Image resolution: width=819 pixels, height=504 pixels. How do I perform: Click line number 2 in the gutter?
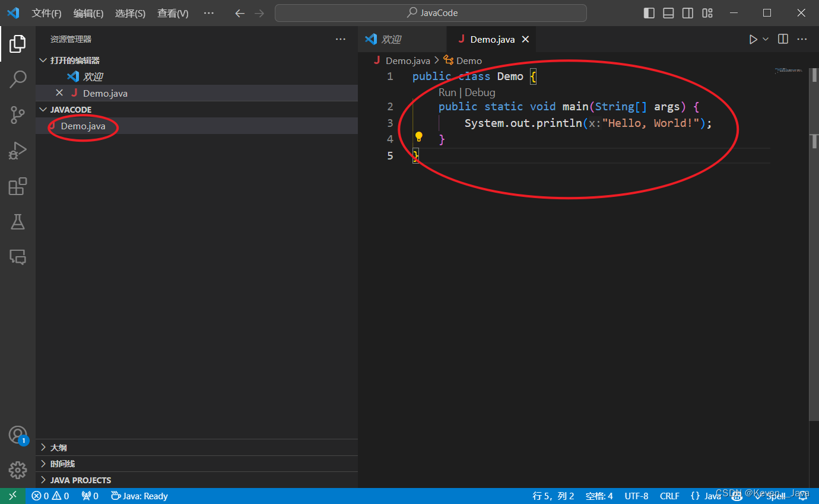pos(390,106)
